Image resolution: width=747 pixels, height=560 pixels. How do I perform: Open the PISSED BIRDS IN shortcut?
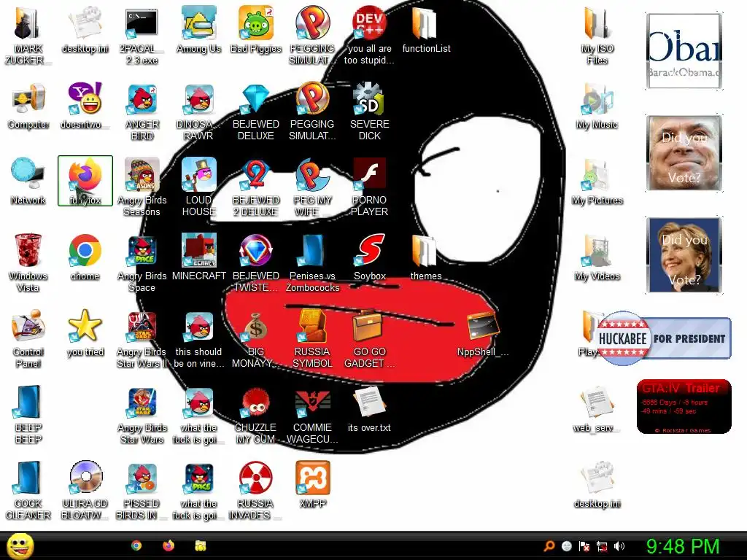[x=142, y=490]
